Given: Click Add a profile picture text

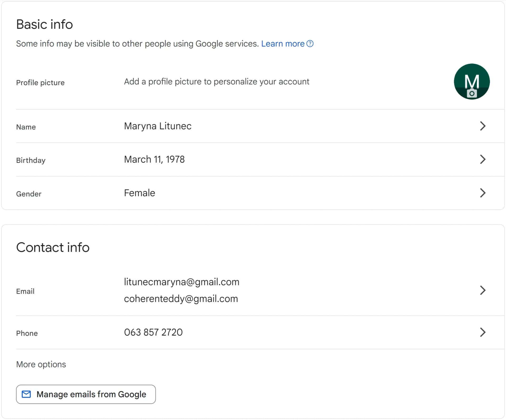Looking at the screenshot, I should pos(217,82).
